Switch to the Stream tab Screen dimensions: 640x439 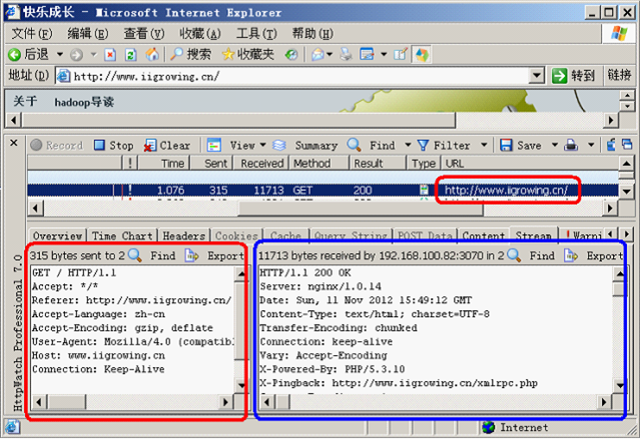tap(533, 235)
